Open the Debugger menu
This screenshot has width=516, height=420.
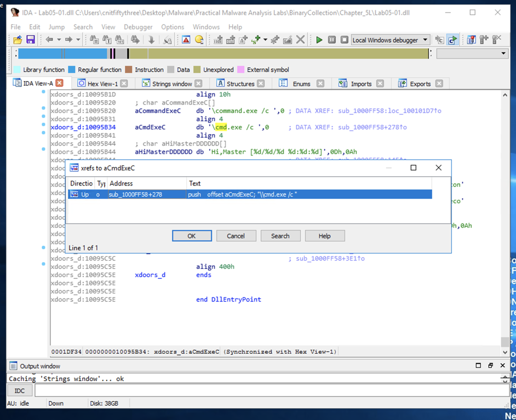click(x=138, y=27)
